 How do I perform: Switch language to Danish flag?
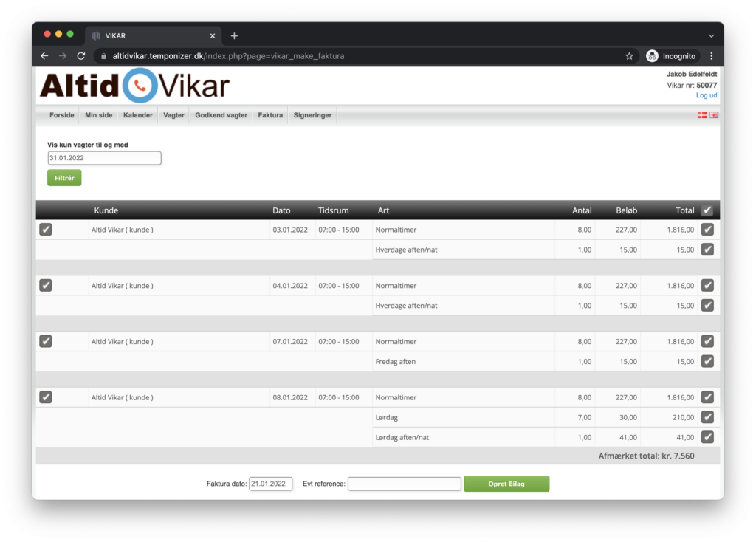tap(702, 115)
